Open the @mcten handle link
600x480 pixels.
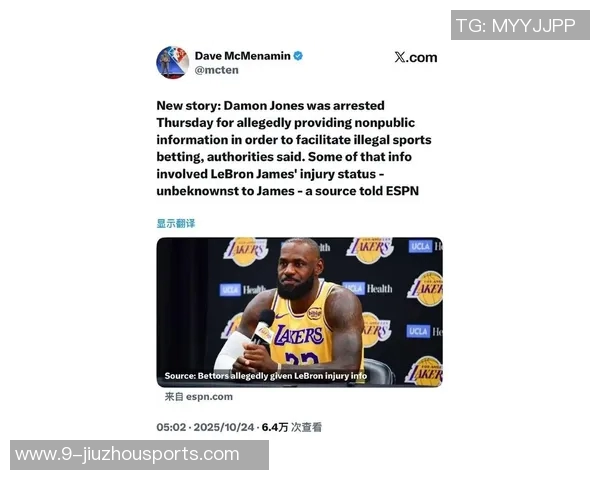coord(217,70)
